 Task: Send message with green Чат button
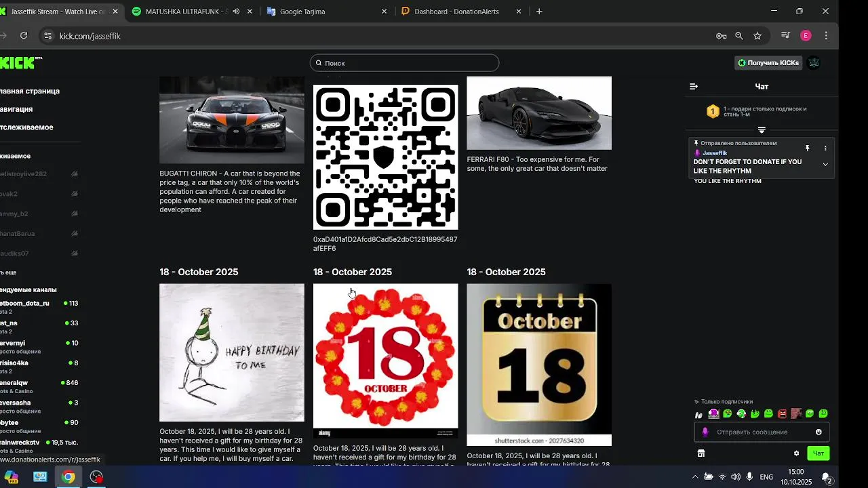(x=818, y=453)
